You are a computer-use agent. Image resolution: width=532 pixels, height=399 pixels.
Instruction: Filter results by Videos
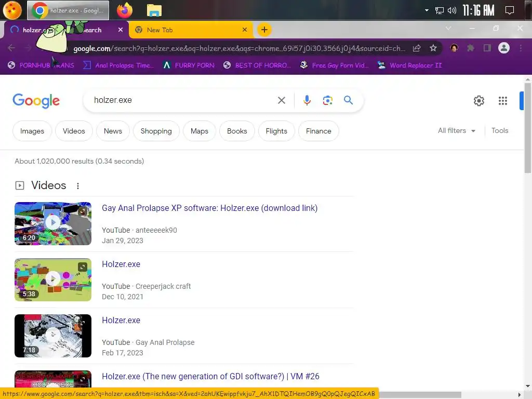point(74,131)
